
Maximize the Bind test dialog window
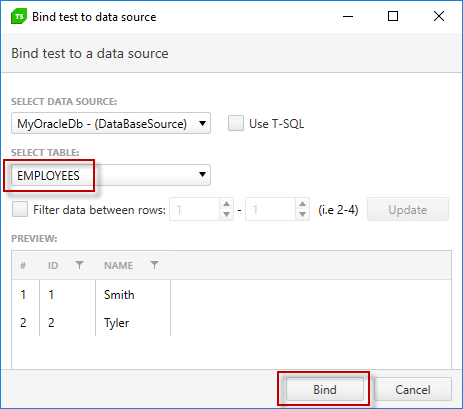(x=393, y=16)
